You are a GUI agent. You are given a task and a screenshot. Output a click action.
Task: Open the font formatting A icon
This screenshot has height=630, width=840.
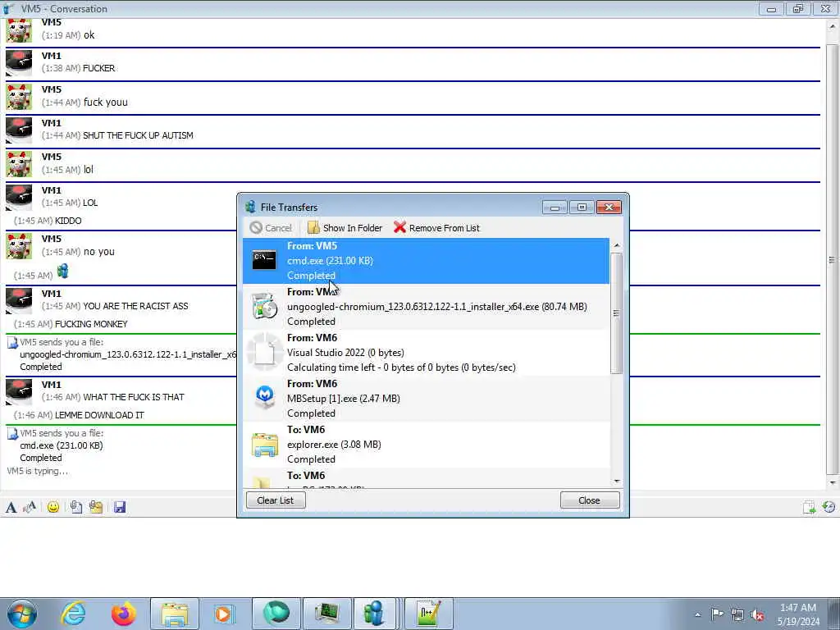(11, 507)
